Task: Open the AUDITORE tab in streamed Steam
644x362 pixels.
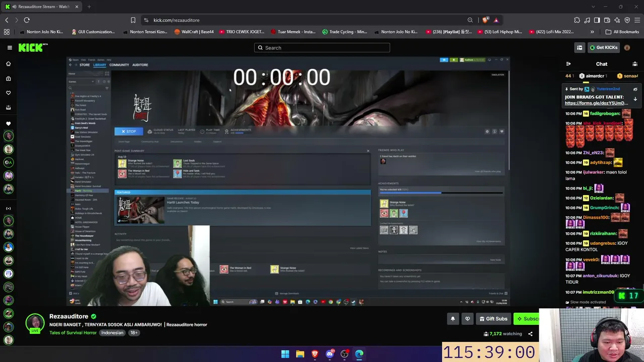Action: [x=140, y=65]
